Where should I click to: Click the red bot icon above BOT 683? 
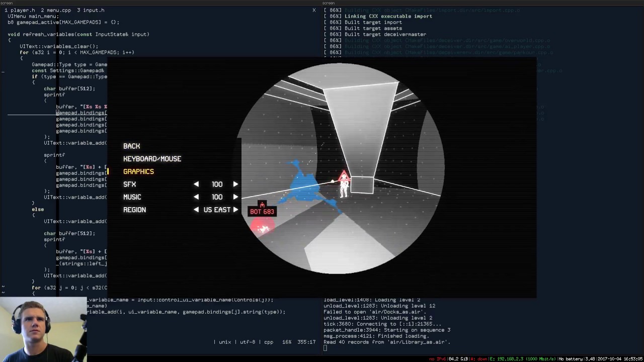coord(262,204)
